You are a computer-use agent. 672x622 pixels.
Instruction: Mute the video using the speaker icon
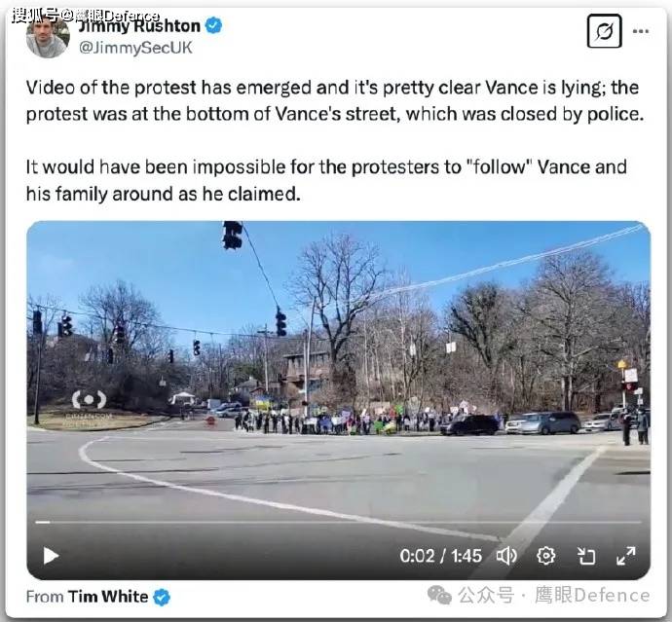coord(506,556)
